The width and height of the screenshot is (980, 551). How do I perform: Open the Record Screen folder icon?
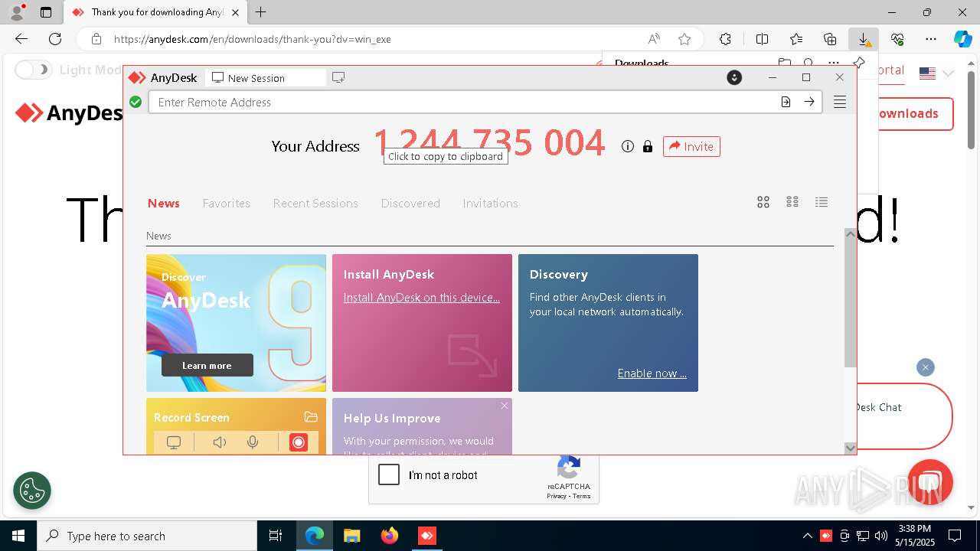pos(311,417)
